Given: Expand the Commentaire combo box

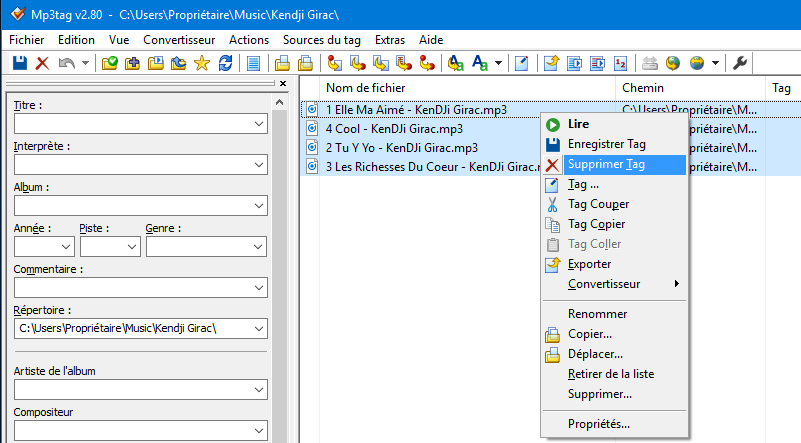Looking at the screenshot, I should click(258, 288).
